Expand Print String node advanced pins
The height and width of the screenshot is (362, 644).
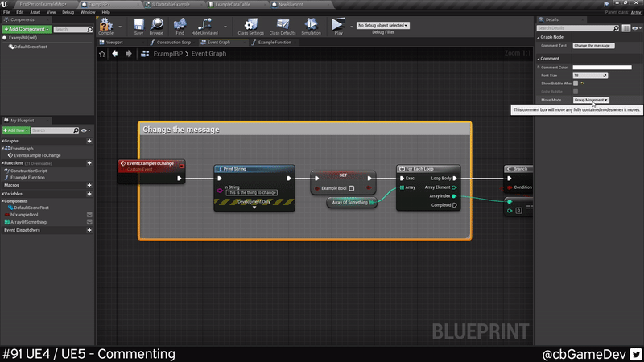(254, 208)
